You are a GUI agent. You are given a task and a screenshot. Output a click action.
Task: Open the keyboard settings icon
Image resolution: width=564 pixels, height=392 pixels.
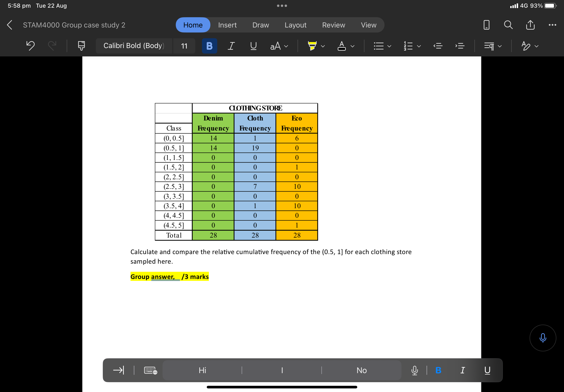151,370
